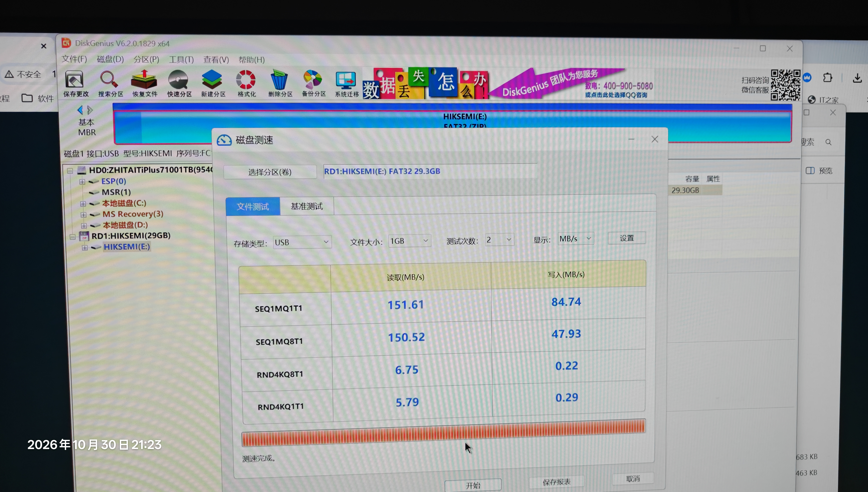
Task: Collapse the HD0:ZHITAITiPlus7100 disk node
Action: pos(70,171)
